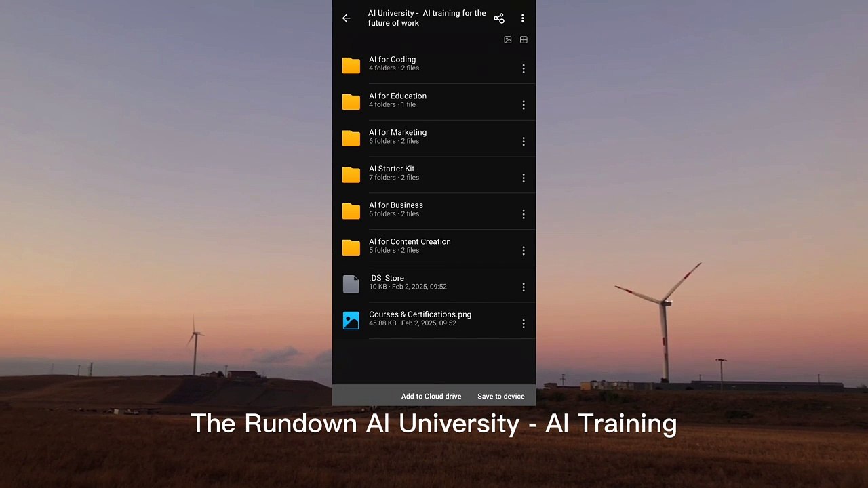Viewport: 868px width, 488px height.
Task: Select the .DS_Store file icon
Action: (351, 284)
